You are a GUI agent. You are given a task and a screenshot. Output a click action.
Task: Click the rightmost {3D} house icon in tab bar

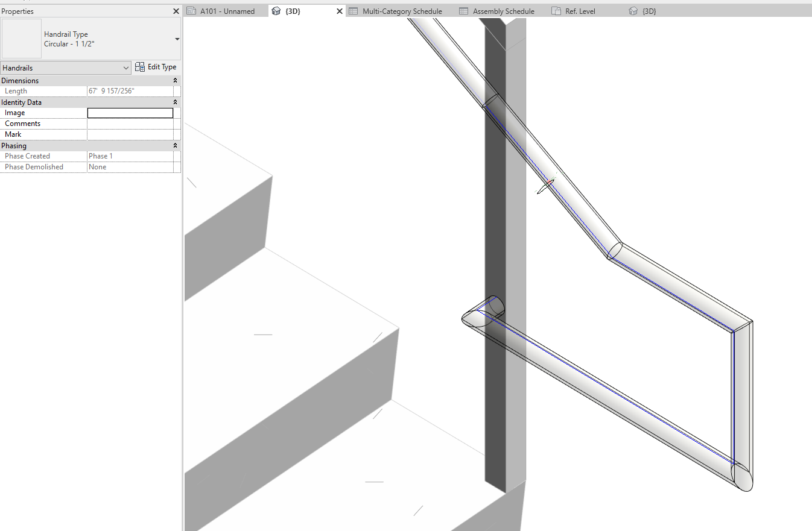[x=632, y=10]
